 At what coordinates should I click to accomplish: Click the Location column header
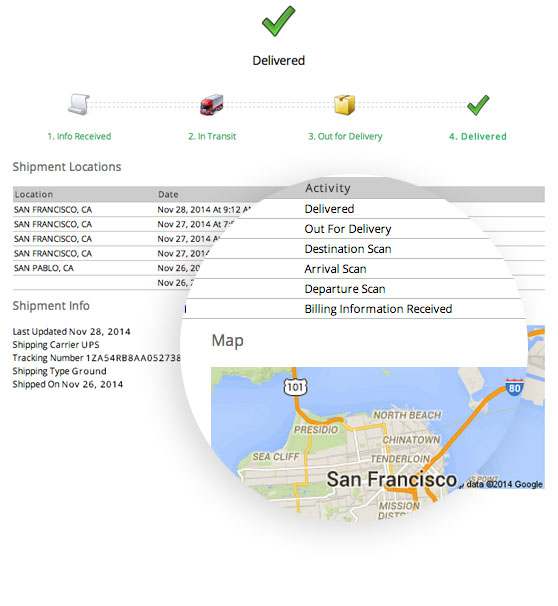[34, 194]
